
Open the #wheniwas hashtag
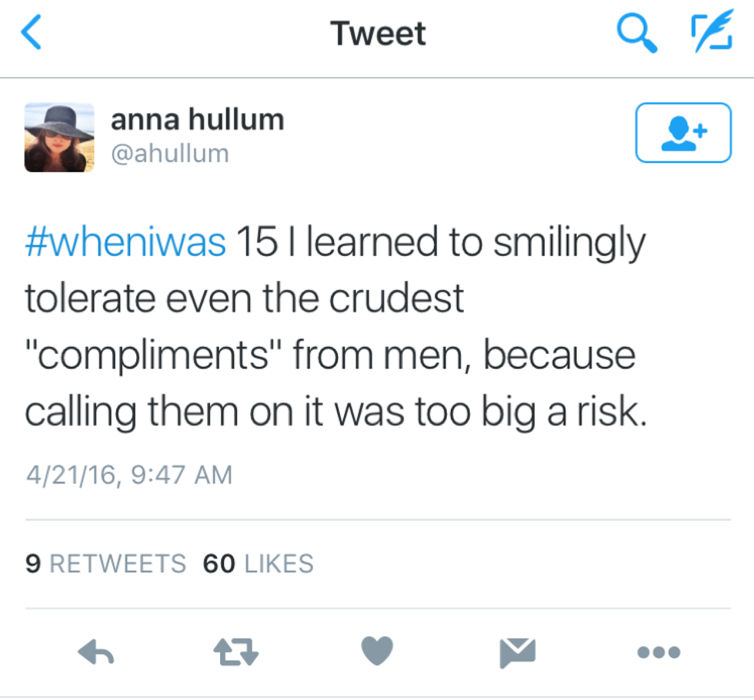125,244
